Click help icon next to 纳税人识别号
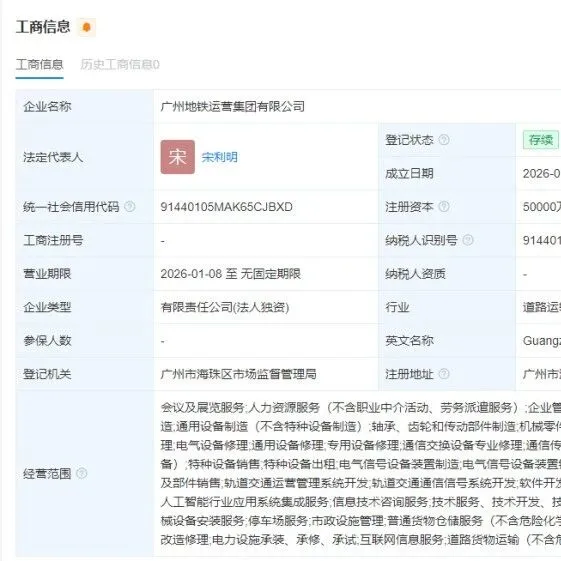Image resolution: width=561 pixels, height=561 pixels. [468, 240]
